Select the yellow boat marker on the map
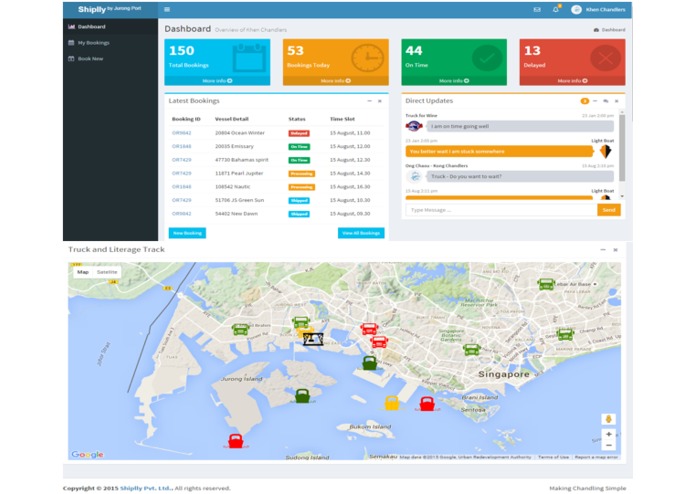 [392, 403]
